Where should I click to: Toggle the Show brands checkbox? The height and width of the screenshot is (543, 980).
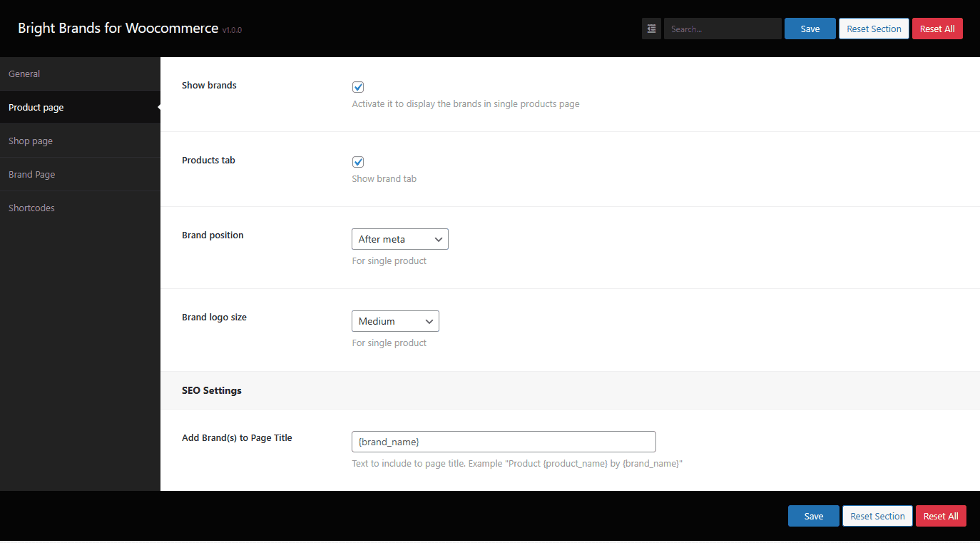tap(358, 87)
